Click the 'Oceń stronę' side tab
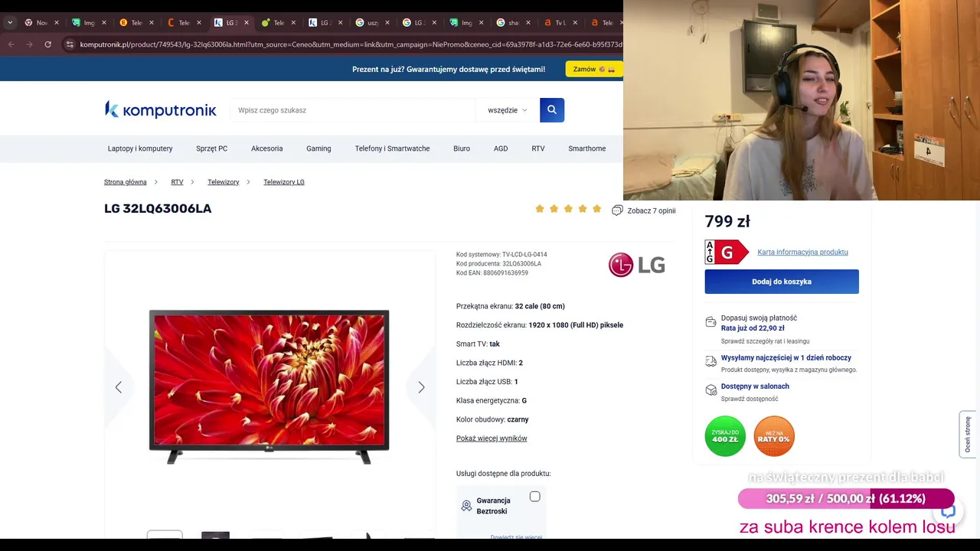This screenshot has height=551, width=980. pos(968,435)
